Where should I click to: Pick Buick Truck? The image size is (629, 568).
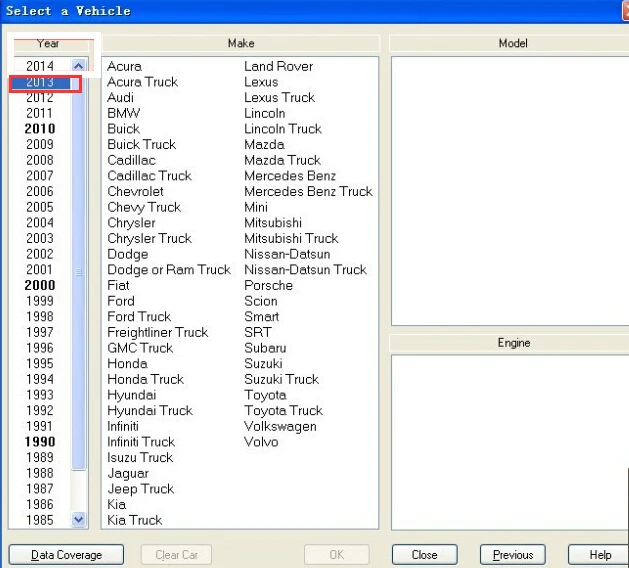click(x=142, y=144)
